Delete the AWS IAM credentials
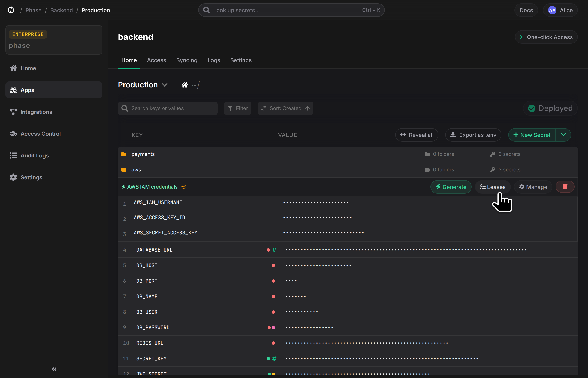588x378 pixels. pos(565,187)
